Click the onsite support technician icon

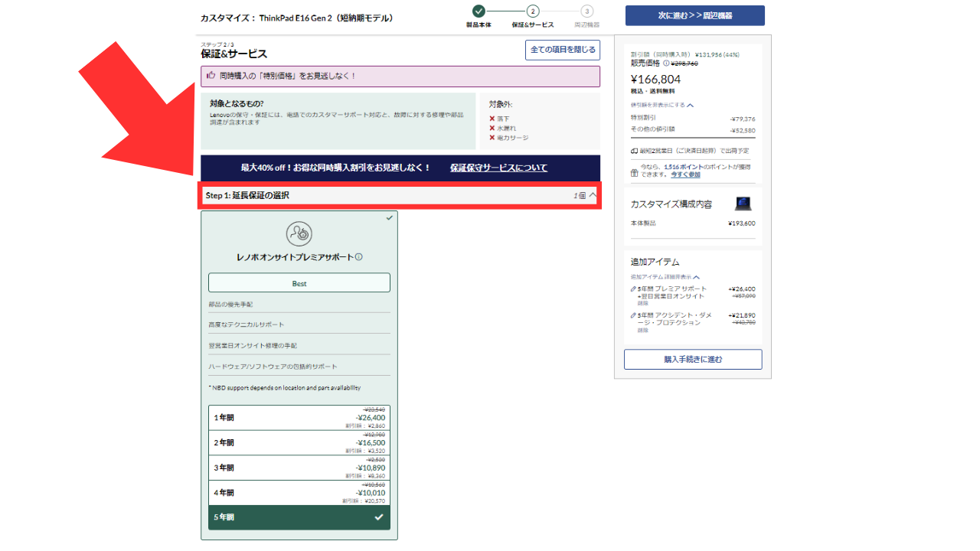[x=299, y=233]
